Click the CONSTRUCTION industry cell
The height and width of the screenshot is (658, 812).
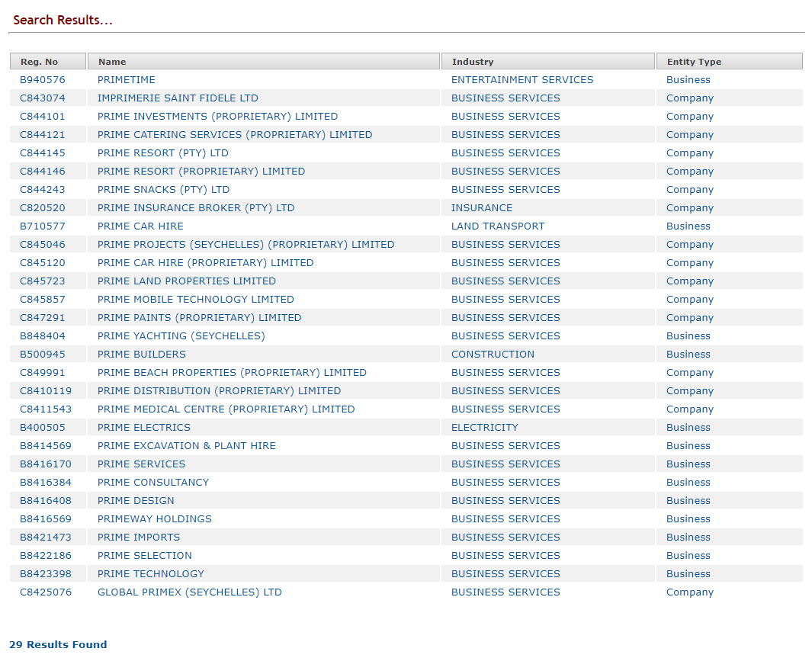[x=493, y=354]
